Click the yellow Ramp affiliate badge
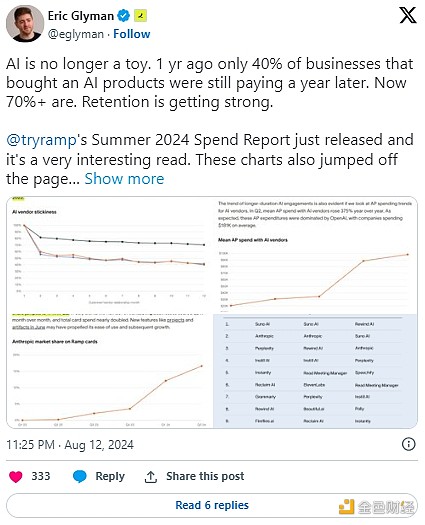Screen dimensions: 425x525 tap(140, 16)
